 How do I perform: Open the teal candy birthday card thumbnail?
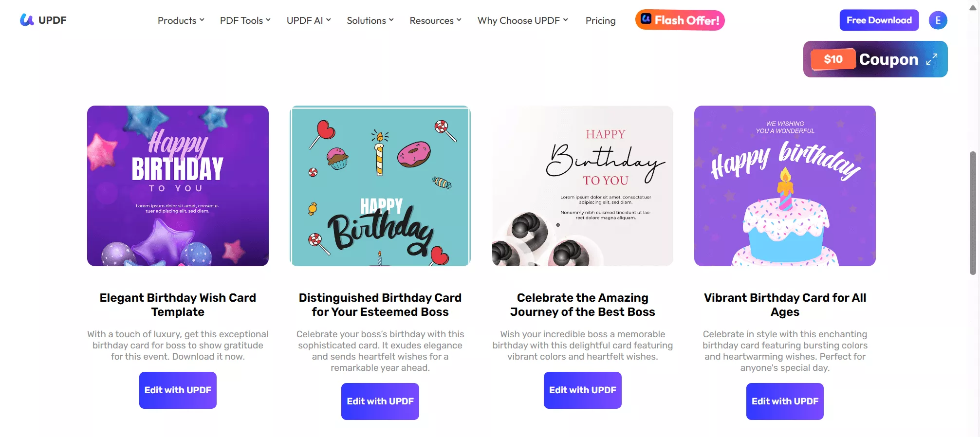[380, 186]
